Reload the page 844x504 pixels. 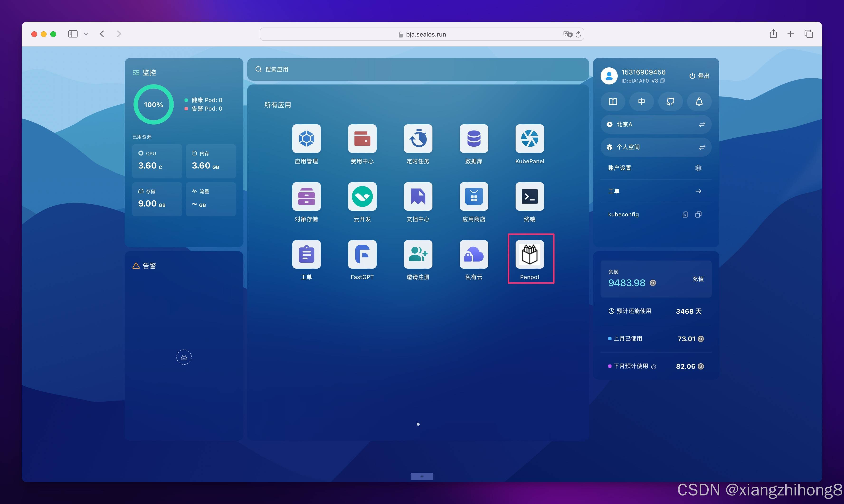[578, 34]
